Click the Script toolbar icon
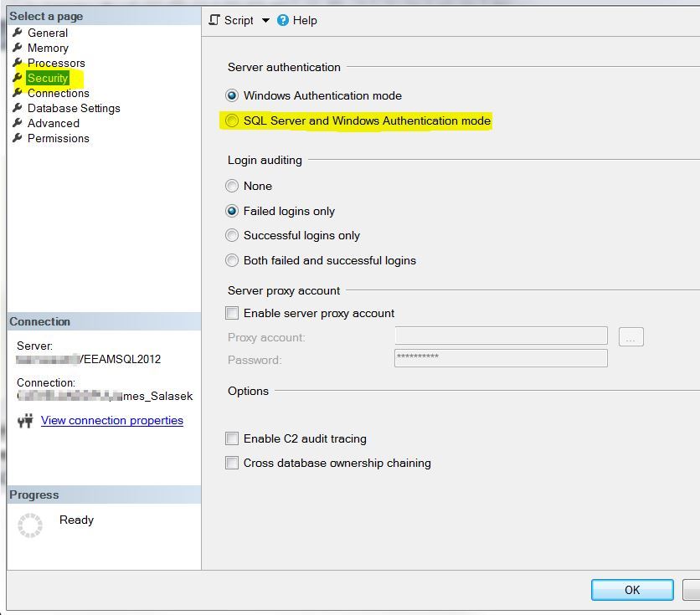 (x=215, y=20)
